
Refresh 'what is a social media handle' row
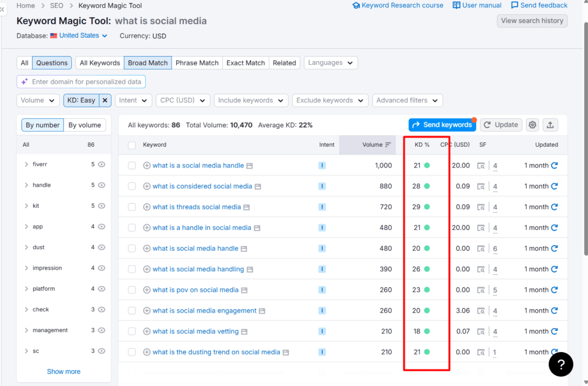(x=554, y=166)
